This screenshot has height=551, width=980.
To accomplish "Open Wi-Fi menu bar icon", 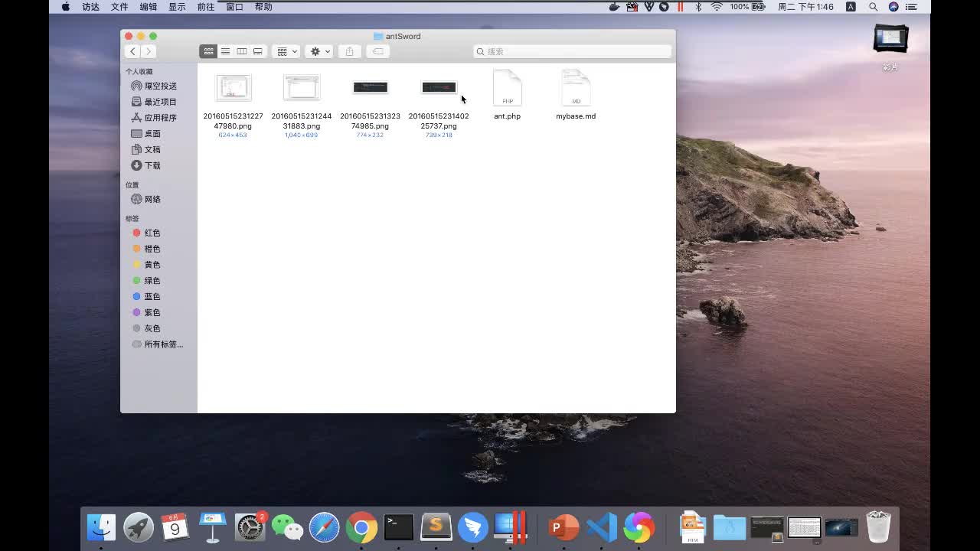I will coord(717,7).
